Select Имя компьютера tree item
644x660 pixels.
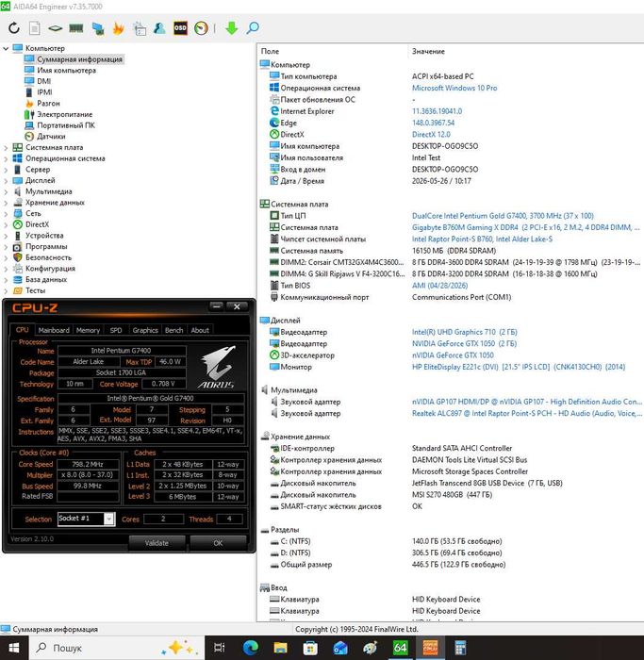coord(67,71)
